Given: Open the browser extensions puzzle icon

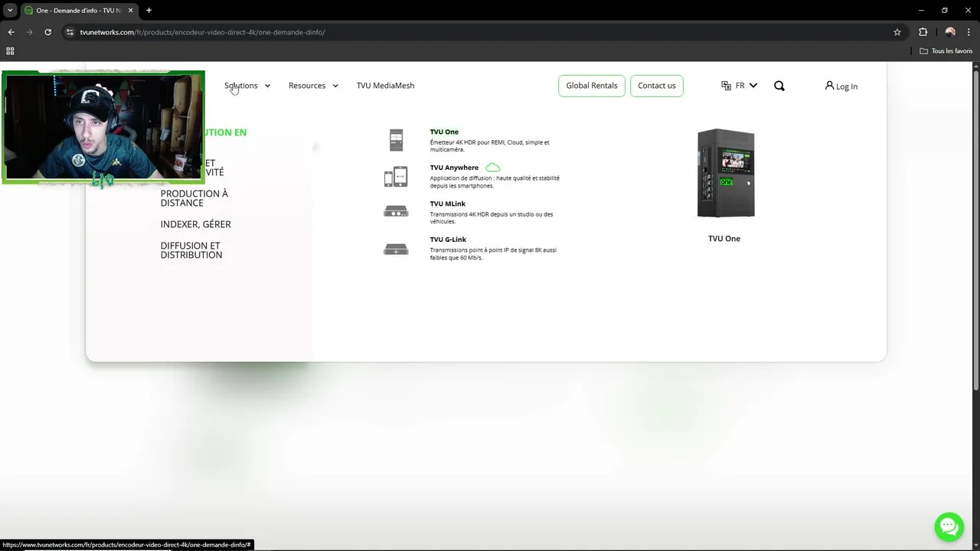Looking at the screenshot, I should point(923,32).
